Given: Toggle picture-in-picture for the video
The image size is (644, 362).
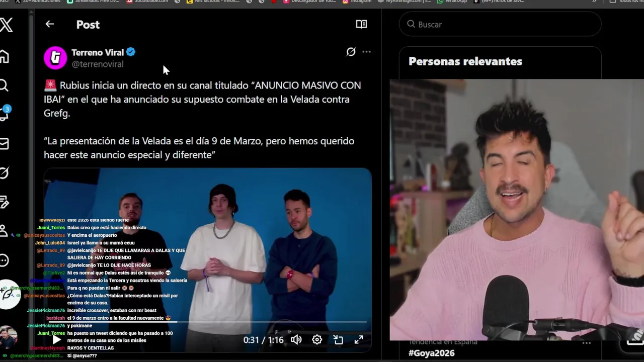Looking at the screenshot, I should click(x=338, y=340).
